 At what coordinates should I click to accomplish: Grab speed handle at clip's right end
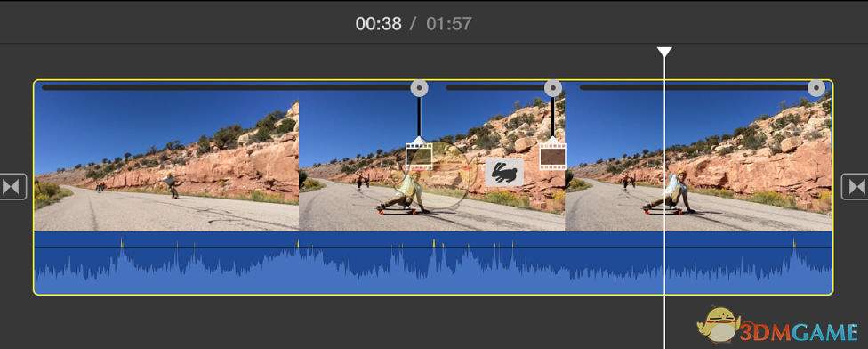coord(816,88)
